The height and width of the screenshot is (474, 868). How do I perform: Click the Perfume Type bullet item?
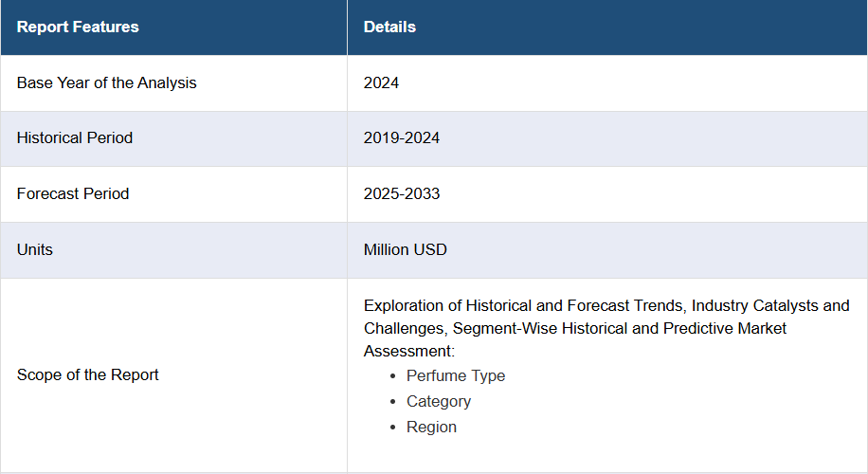click(456, 375)
